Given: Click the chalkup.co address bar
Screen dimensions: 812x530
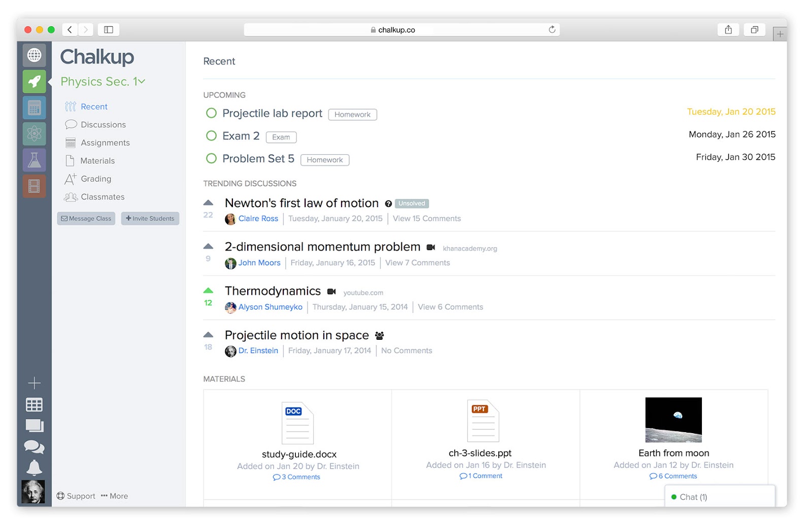Looking at the screenshot, I should (401, 29).
